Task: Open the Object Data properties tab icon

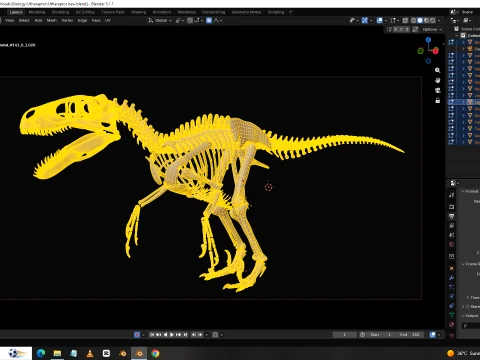Action: (452, 315)
